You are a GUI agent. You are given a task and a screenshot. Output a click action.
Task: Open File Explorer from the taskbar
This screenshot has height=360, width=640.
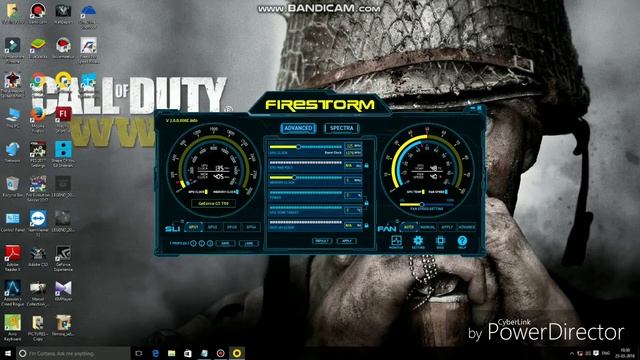171,353
